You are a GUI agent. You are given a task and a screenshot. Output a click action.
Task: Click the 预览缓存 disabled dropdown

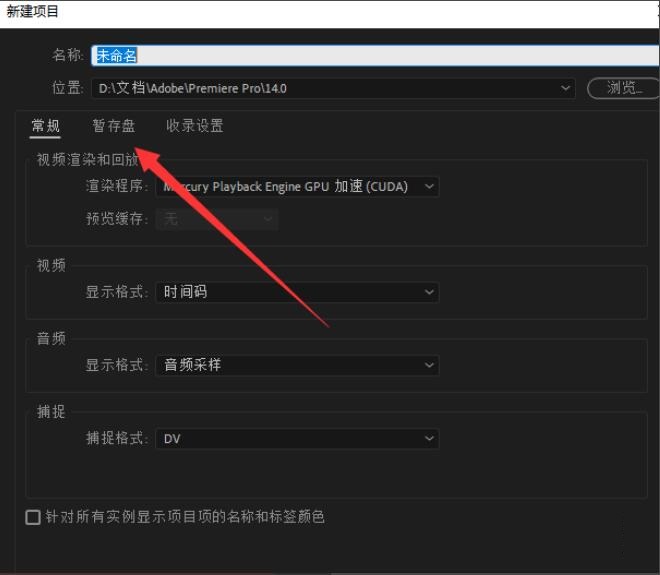(217, 219)
